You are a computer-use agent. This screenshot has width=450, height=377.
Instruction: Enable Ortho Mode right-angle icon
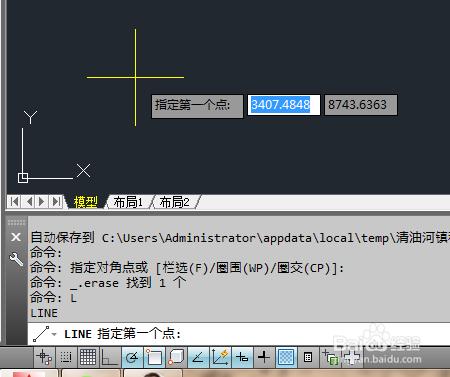coord(110,357)
